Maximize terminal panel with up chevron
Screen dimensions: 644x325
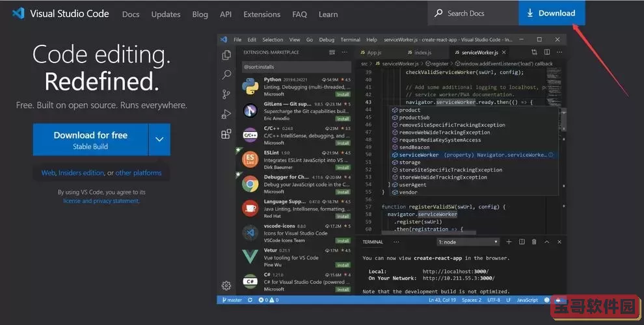coord(546,242)
